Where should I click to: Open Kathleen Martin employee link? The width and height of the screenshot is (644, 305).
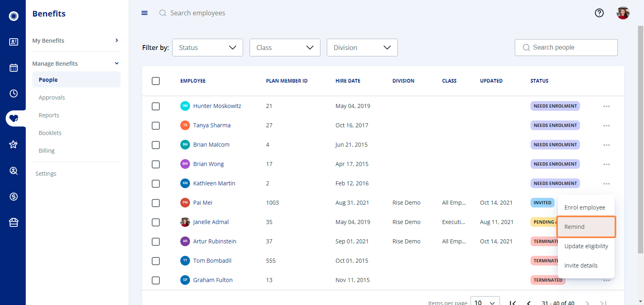coord(214,183)
